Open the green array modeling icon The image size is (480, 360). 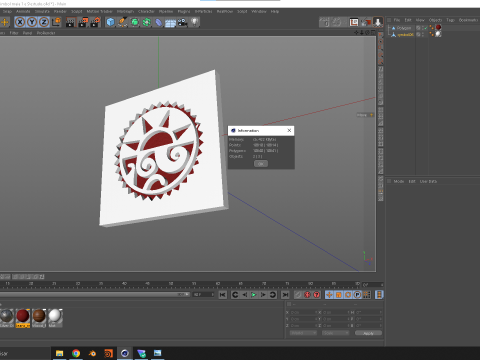point(147,22)
